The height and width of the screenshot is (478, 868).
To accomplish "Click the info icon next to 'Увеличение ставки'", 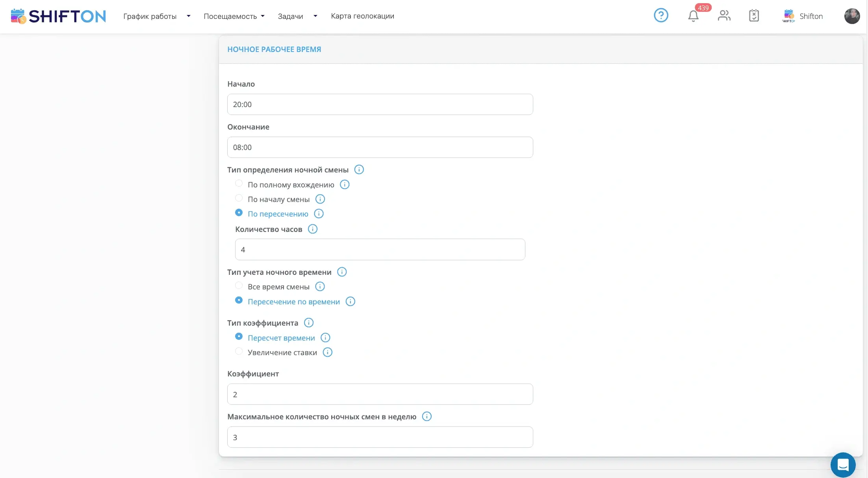I will click(327, 352).
